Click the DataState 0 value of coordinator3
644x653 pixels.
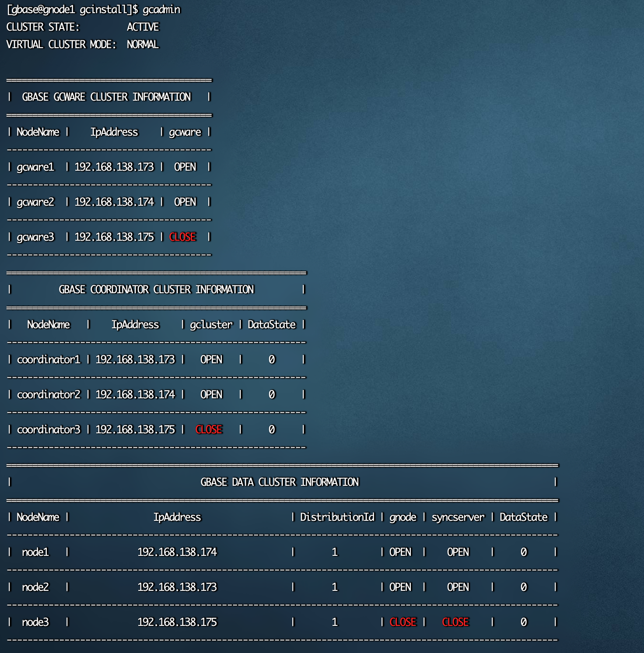point(272,430)
